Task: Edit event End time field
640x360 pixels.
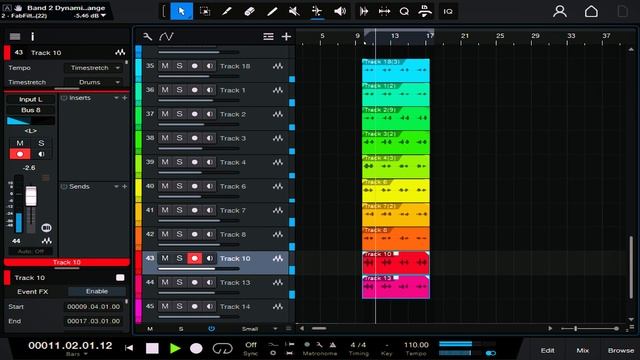Action: coord(93,321)
